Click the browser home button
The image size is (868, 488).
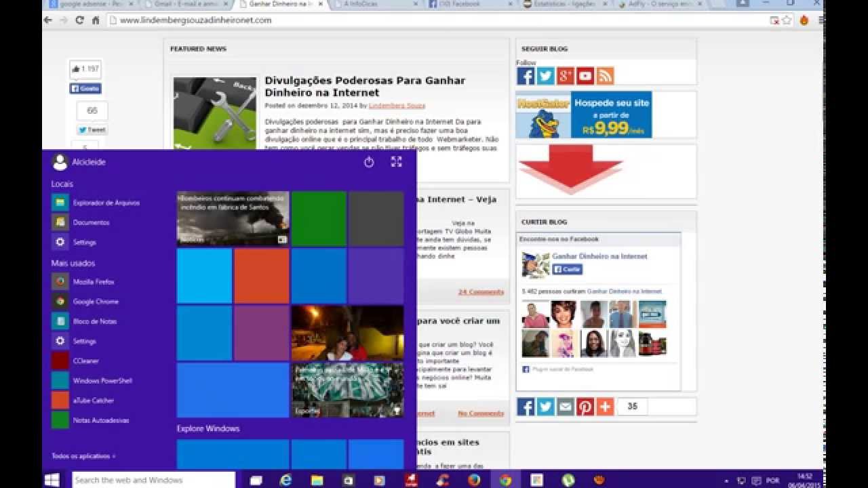[96, 20]
